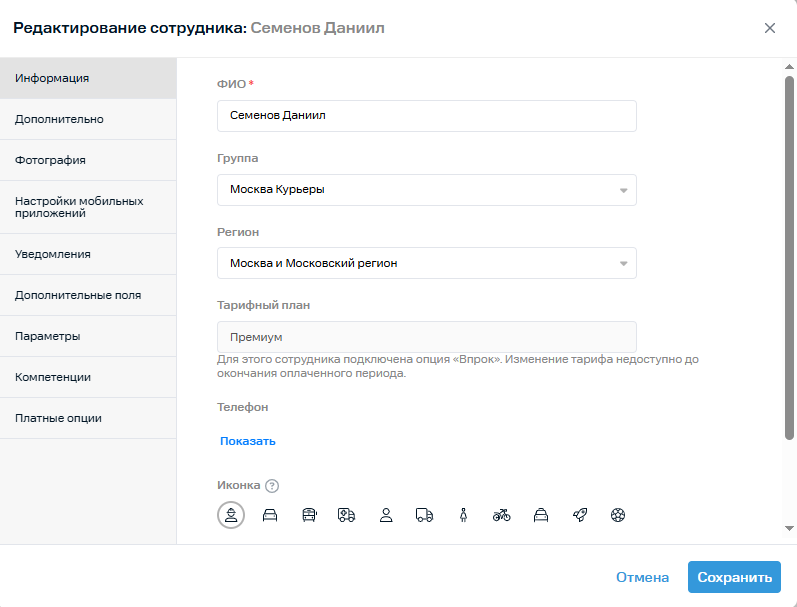Select the car icon for employee
Screen dimensions: 797x607
click(x=270, y=515)
